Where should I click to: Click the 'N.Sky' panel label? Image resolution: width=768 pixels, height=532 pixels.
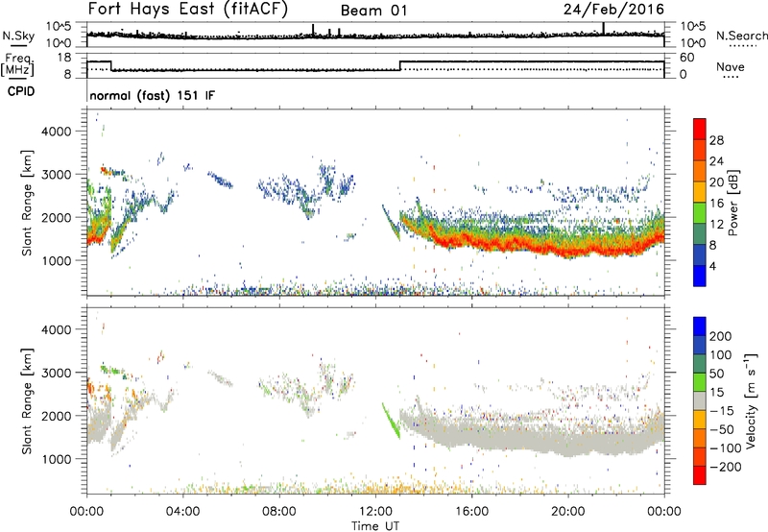tap(18, 36)
